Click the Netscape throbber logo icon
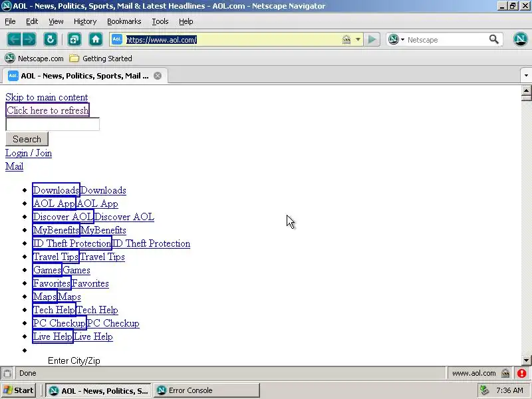Image resolution: width=532 pixels, height=399 pixels. coord(520,39)
